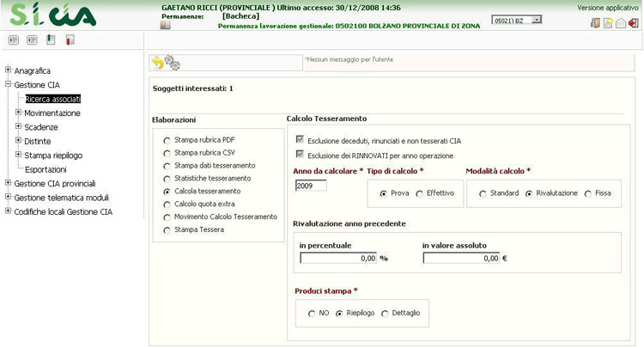Expand the Distinte node
Viewport: 644px width, 348px height.
[18, 140]
